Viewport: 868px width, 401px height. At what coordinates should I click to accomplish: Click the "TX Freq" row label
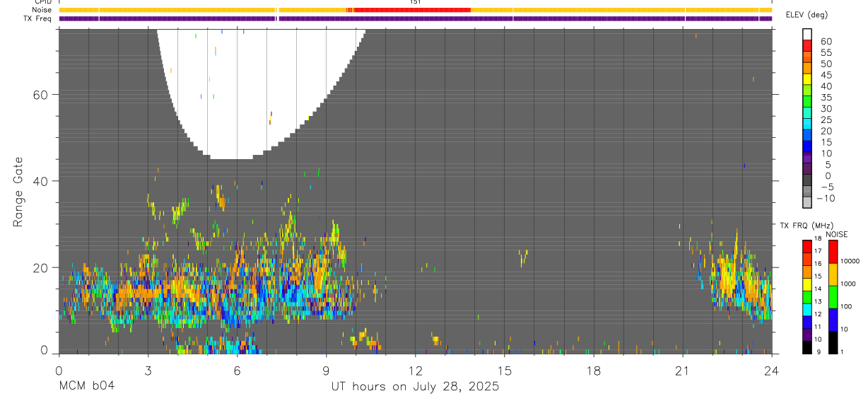point(36,18)
